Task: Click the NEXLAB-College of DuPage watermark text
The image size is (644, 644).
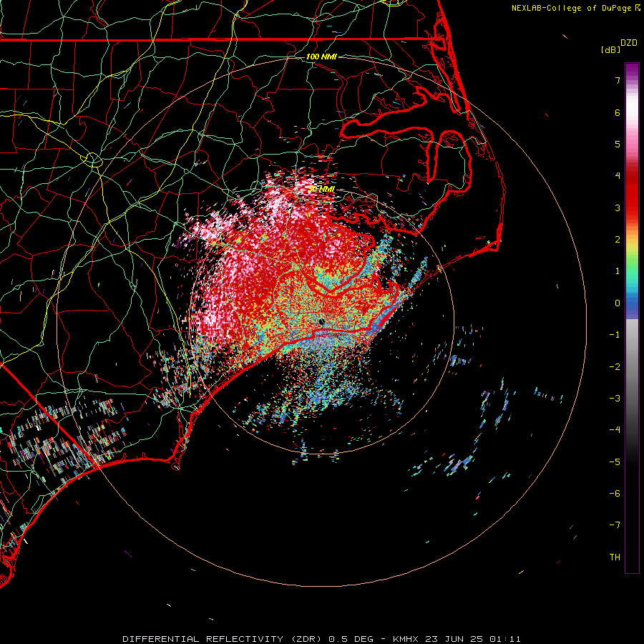Action: point(575,8)
